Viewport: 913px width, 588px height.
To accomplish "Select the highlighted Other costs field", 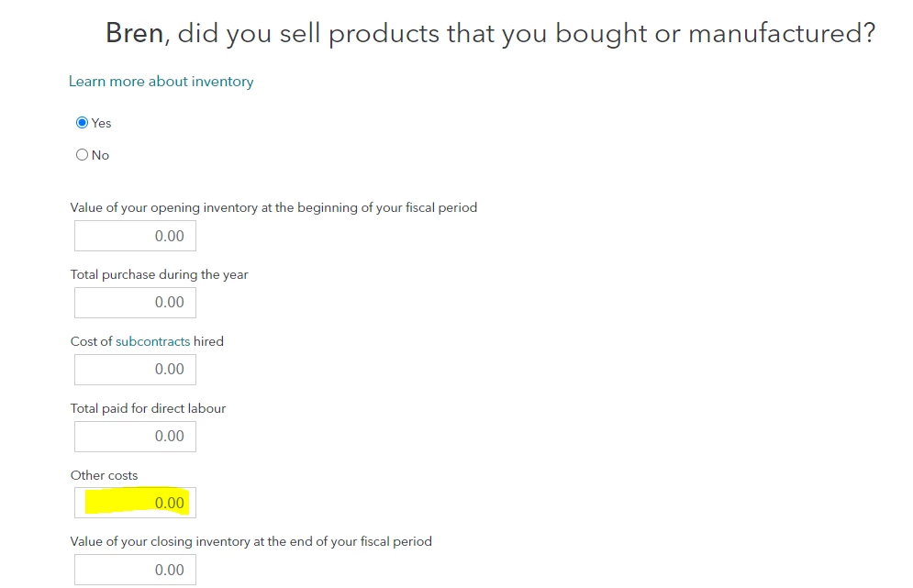I will (x=135, y=503).
